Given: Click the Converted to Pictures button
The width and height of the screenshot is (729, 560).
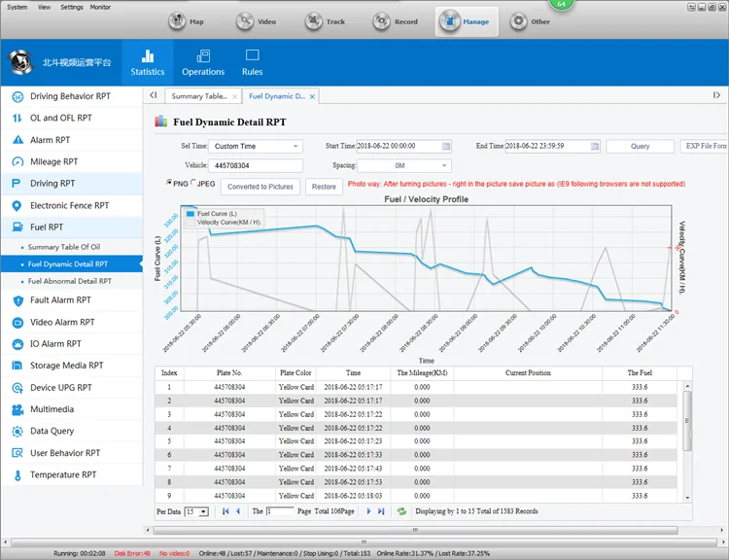Looking at the screenshot, I should 260,187.
